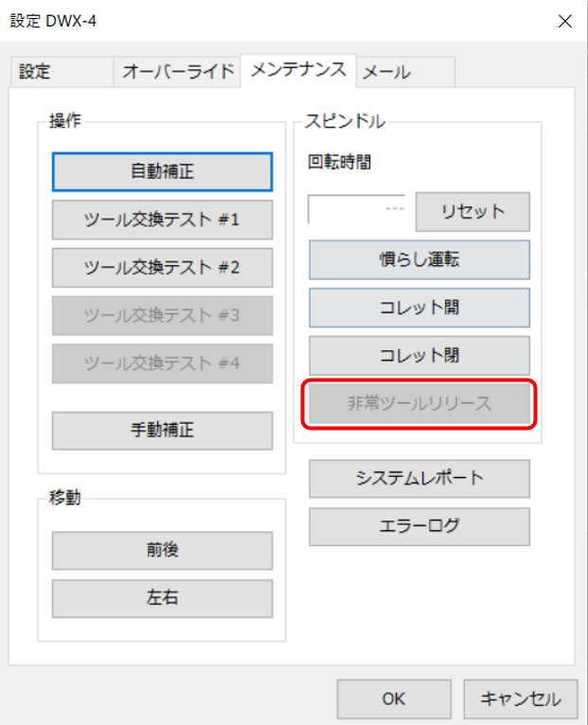Open the システムレポート

pos(419,479)
